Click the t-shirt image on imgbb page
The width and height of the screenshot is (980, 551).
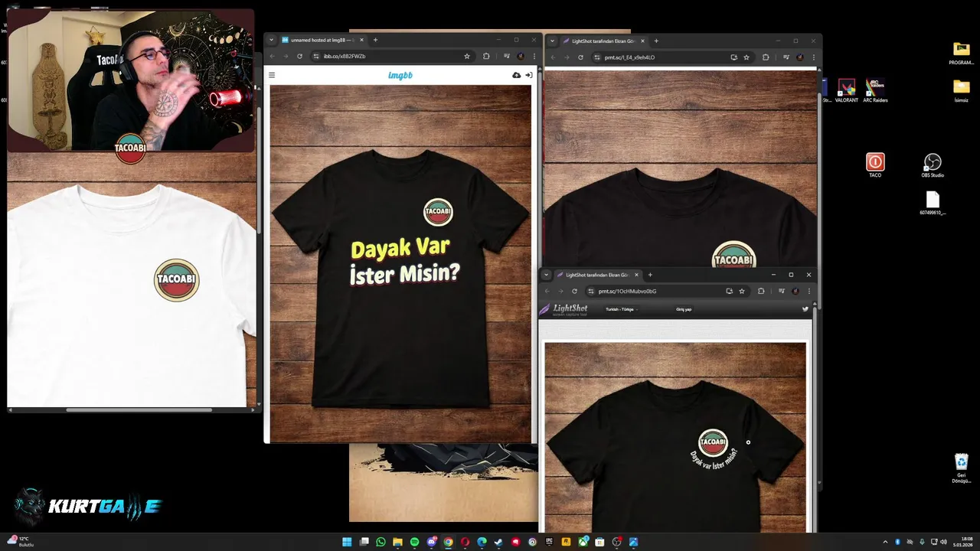pos(400,263)
